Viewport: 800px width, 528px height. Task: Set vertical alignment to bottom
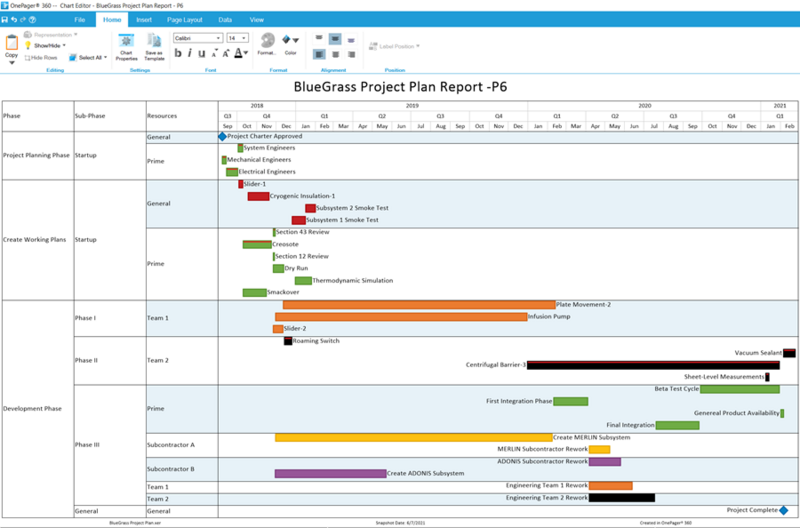[x=351, y=40]
